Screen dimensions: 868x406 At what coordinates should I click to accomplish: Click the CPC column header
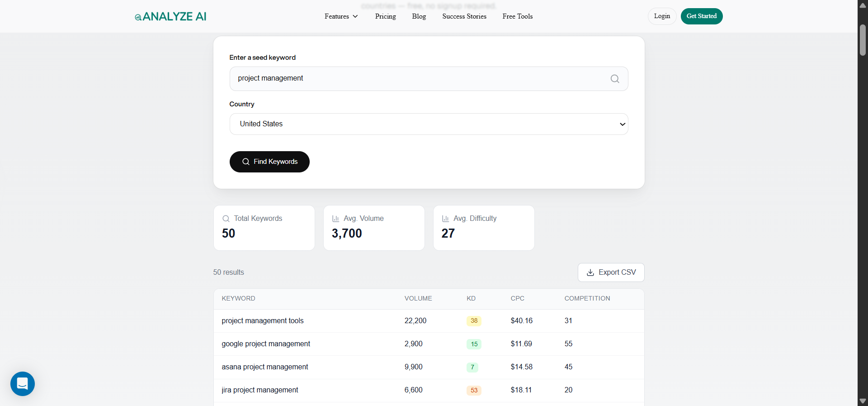(518, 298)
